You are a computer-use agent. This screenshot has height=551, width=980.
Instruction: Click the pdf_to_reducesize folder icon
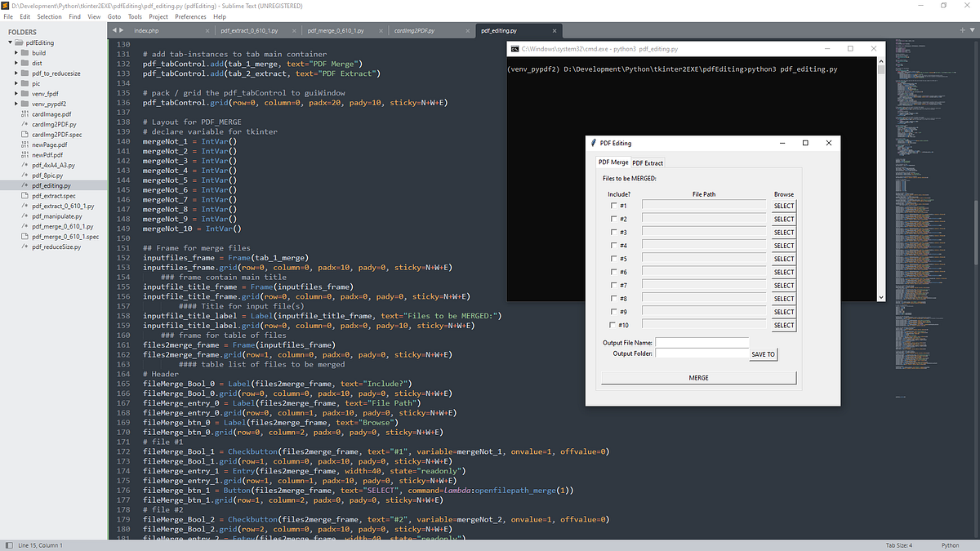click(25, 73)
